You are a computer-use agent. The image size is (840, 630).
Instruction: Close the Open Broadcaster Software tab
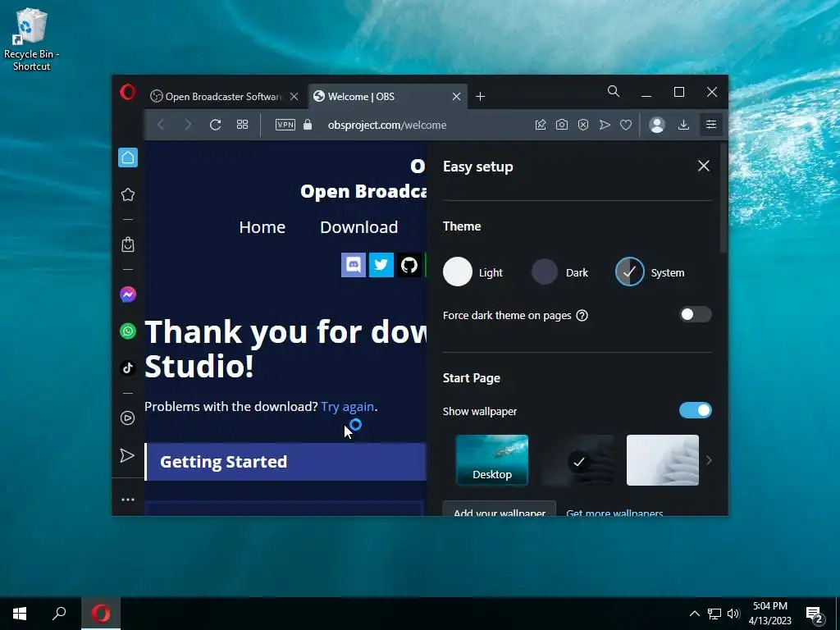294,97
